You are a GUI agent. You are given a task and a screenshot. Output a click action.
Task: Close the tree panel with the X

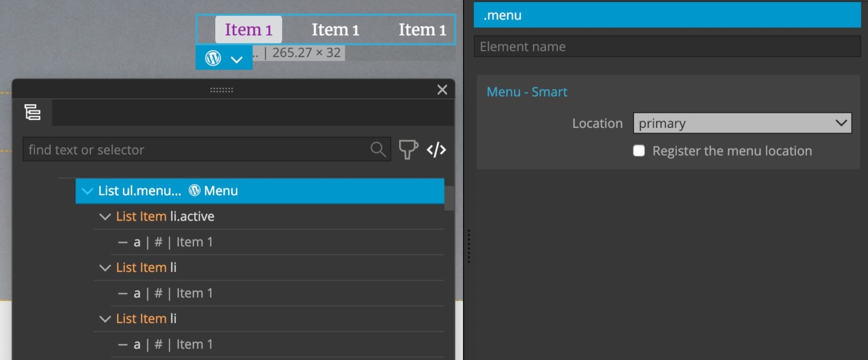[x=442, y=89]
